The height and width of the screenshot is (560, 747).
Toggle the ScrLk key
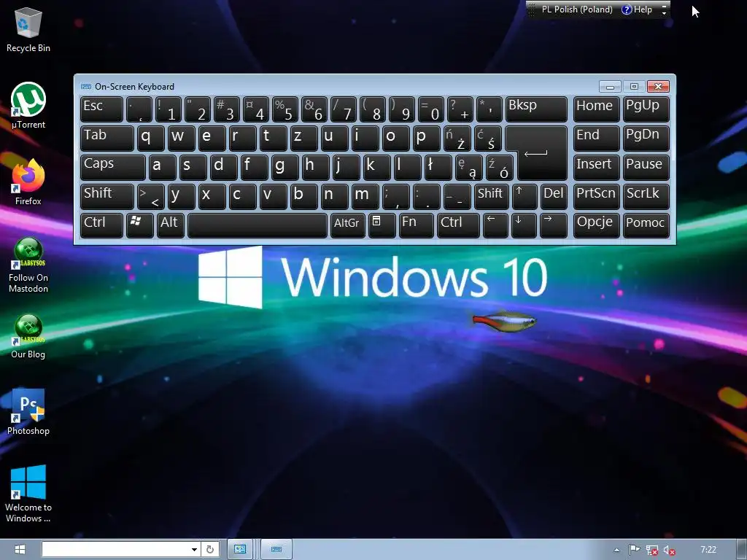point(646,197)
